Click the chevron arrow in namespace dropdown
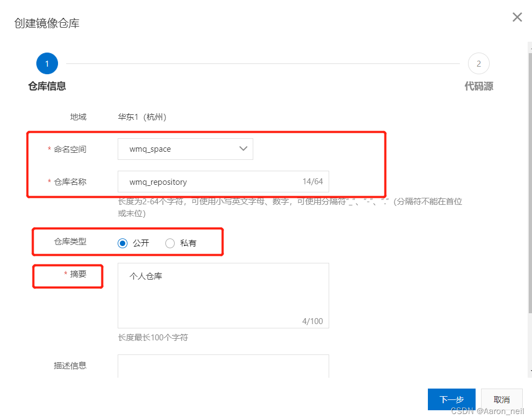Viewport: 532px width, 420px height. (243, 148)
